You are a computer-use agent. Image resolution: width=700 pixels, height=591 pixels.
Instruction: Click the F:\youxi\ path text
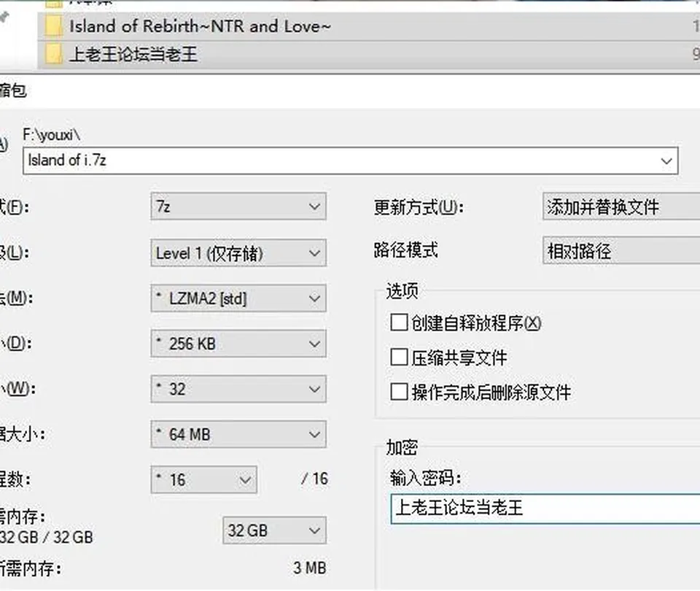51,134
